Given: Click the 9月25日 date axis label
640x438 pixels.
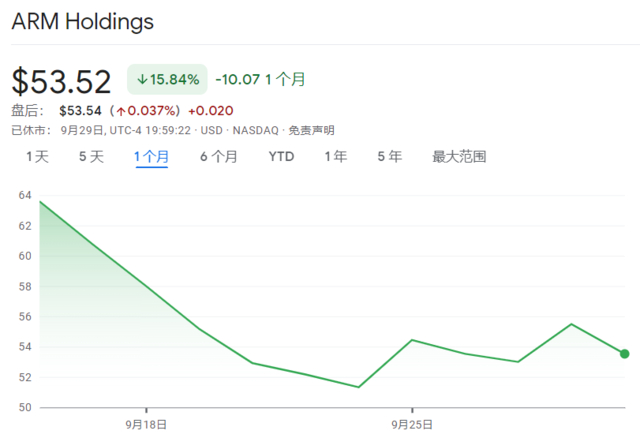Looking at the screenshot, I should (x=411, y=424).
